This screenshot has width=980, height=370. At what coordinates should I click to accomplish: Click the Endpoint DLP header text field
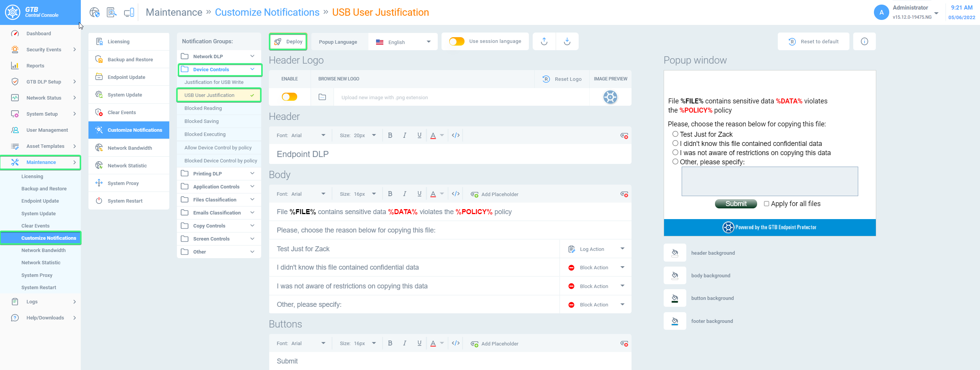450,154
